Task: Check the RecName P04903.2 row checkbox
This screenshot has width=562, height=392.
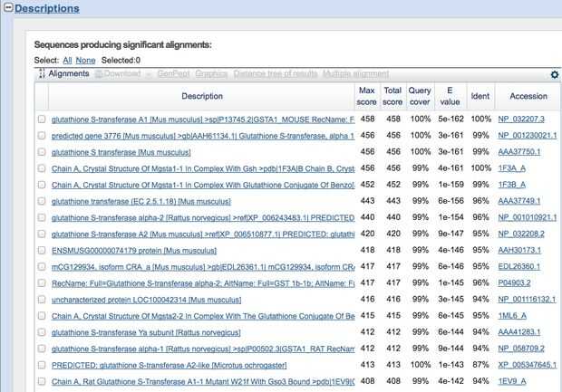Action: coord(42,282)
